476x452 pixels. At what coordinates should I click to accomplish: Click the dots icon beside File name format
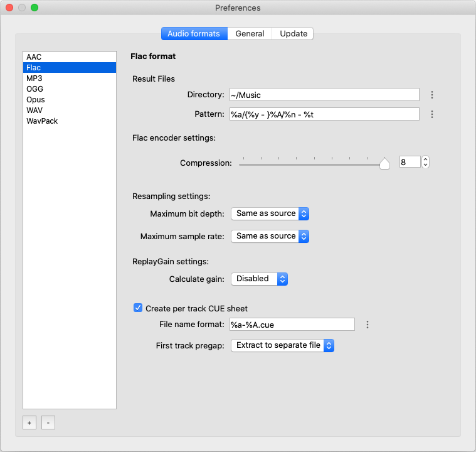(368, 325)
